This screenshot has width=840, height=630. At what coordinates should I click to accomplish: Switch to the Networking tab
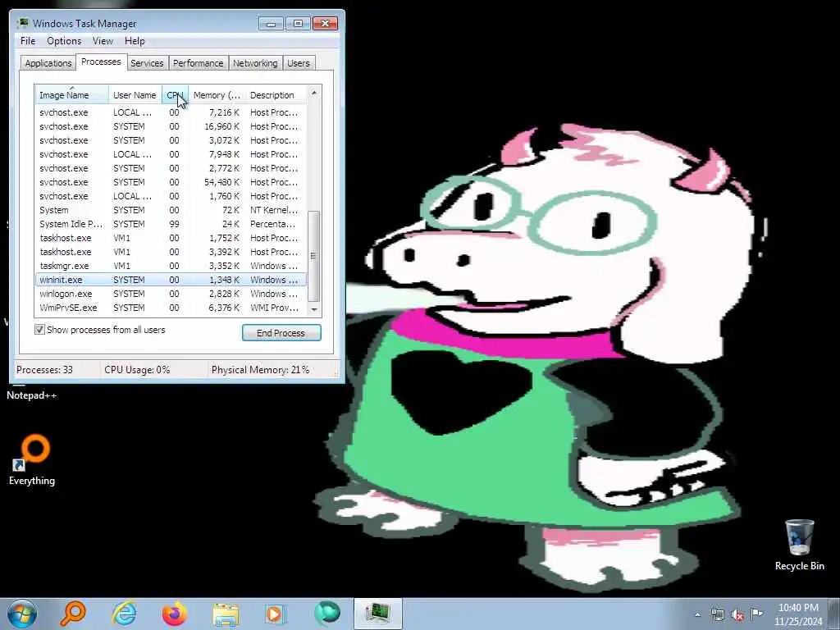[255, 63]
